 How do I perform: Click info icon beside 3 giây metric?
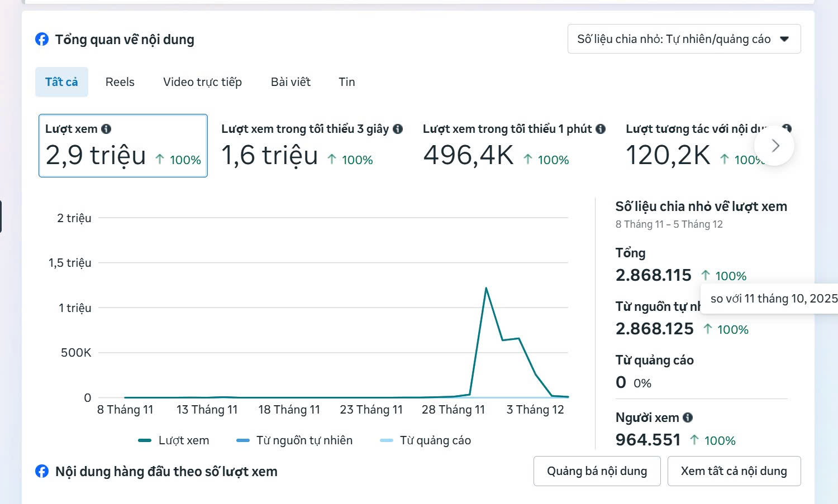398,129
